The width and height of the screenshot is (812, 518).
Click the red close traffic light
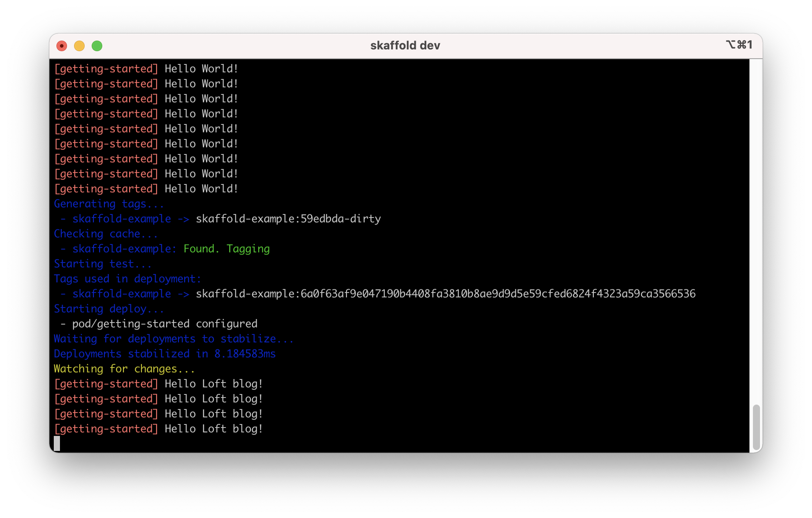62,45
